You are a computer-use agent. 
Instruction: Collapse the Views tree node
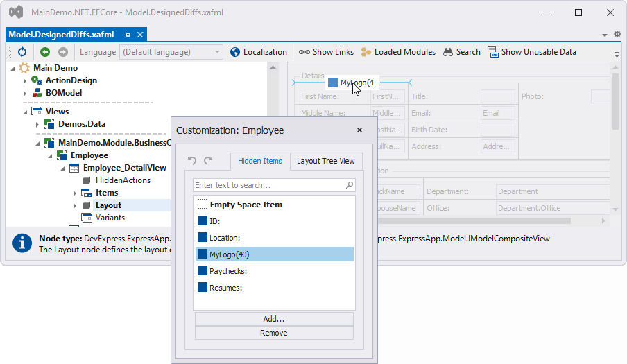(25, 112)
